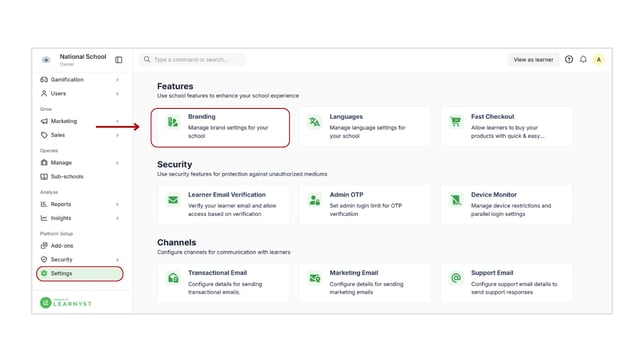Expand the Manage chevron

click(x=117, y=163)
